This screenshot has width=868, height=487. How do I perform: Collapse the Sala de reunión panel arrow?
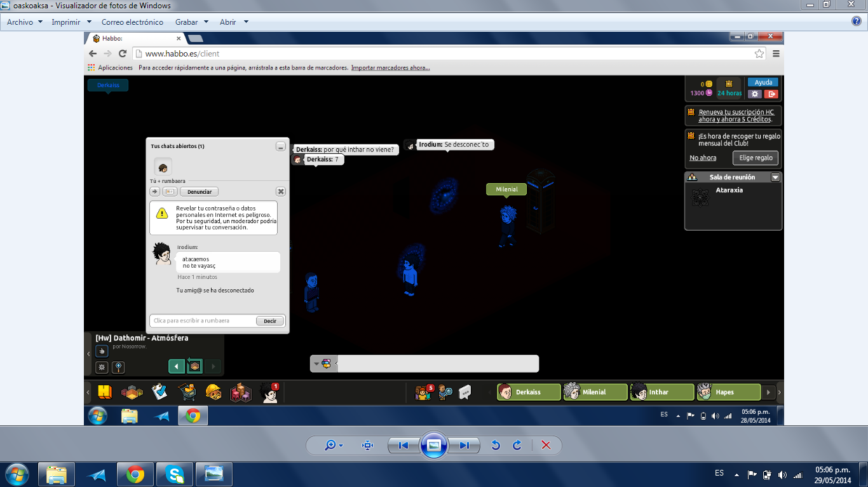click(x=775, y=177)
